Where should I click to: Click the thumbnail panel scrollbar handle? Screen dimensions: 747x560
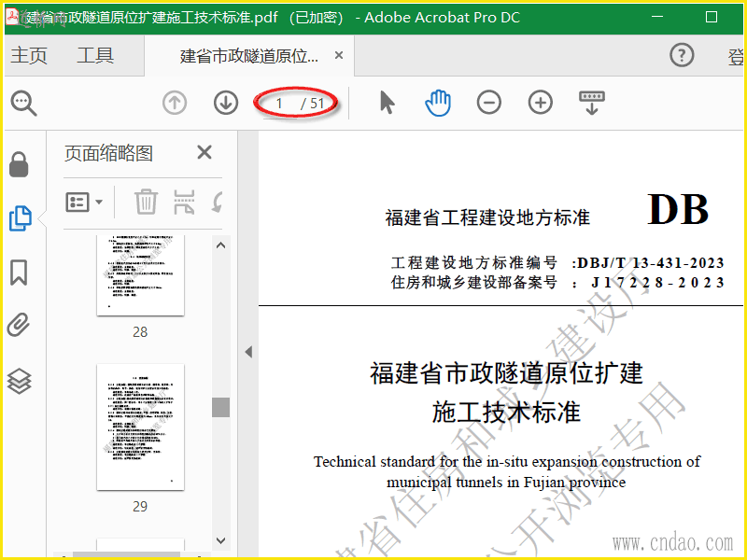click(220, 408)
